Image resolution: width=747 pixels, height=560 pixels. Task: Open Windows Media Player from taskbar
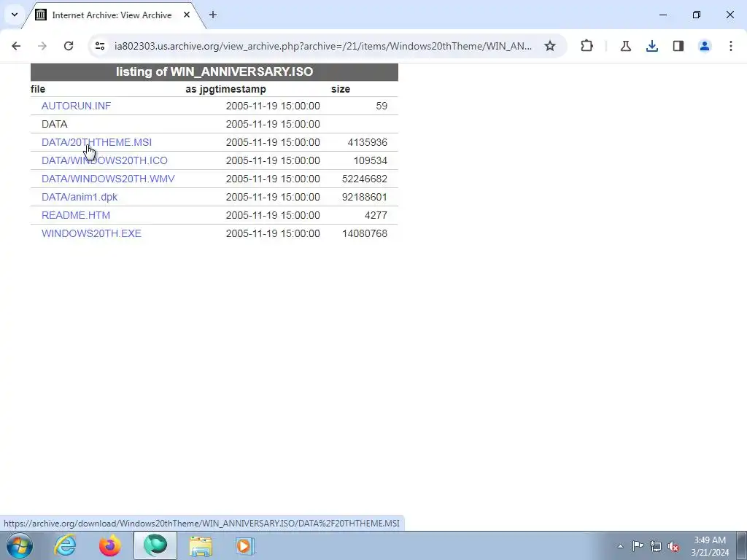245,545
